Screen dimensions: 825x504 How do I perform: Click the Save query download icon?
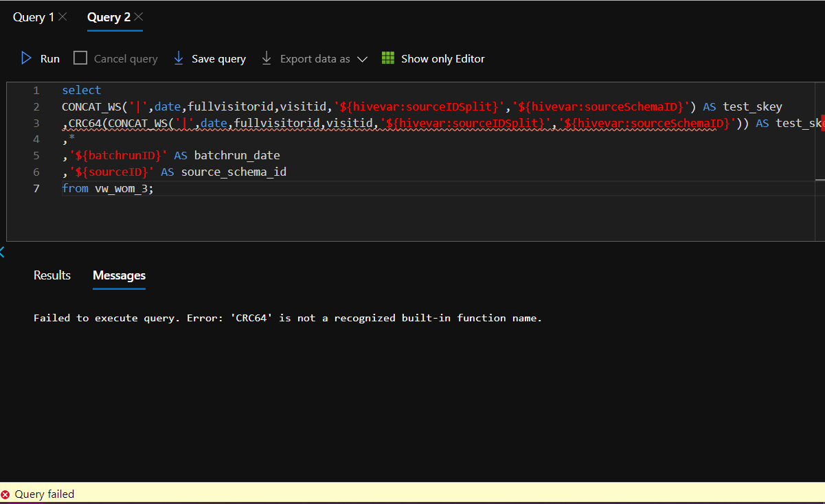179,58
